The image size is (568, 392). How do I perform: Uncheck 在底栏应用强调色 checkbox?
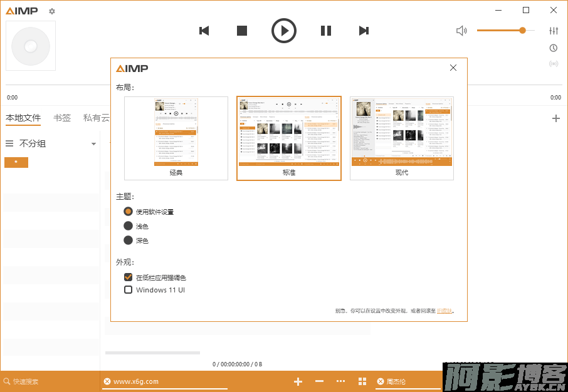[x=129, y=277]
